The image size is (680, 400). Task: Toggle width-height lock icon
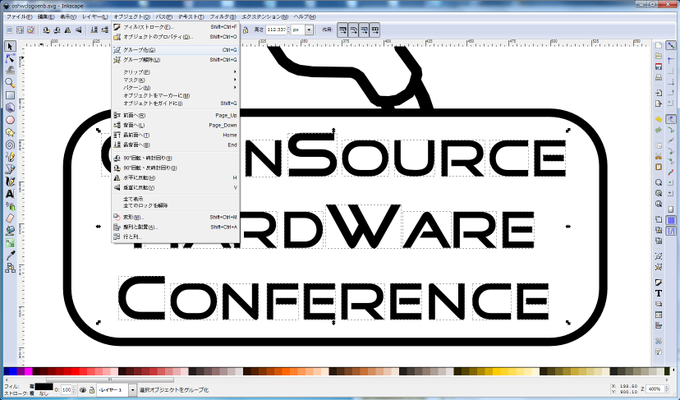pos(245,30)
